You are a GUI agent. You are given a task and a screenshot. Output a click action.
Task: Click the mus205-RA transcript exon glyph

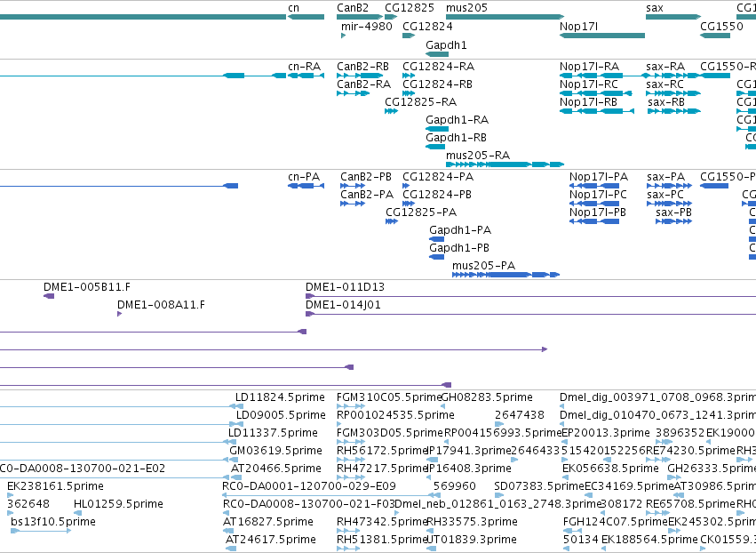(x=505, y=164)
